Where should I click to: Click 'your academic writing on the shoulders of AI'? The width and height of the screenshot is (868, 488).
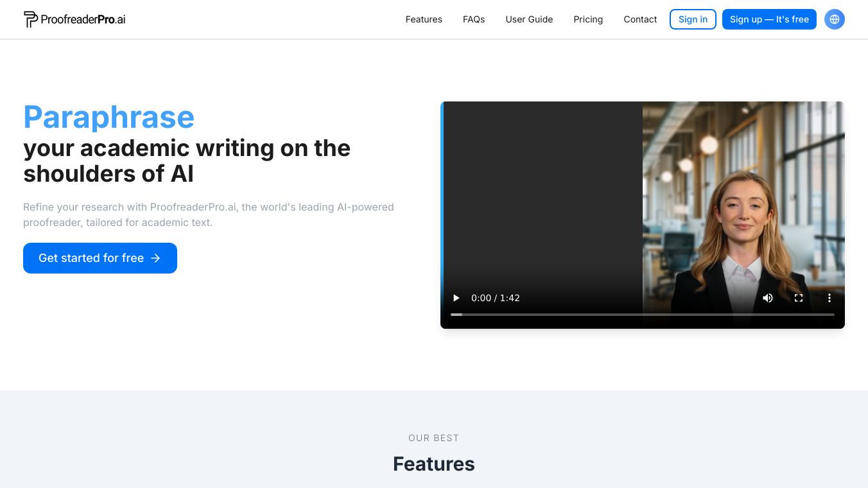[x=187, y=161]
